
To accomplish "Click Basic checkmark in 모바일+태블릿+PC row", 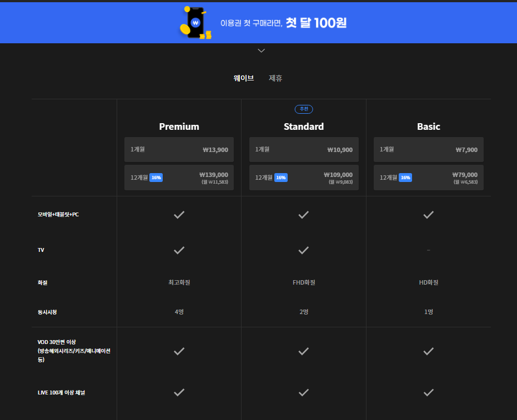I will (x=428, y=215).
